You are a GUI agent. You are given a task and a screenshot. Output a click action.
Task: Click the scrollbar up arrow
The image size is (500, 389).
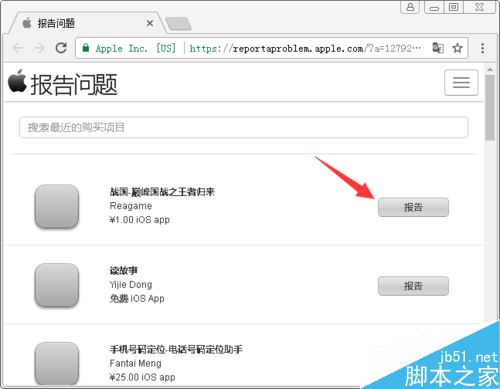pos(490,70)
